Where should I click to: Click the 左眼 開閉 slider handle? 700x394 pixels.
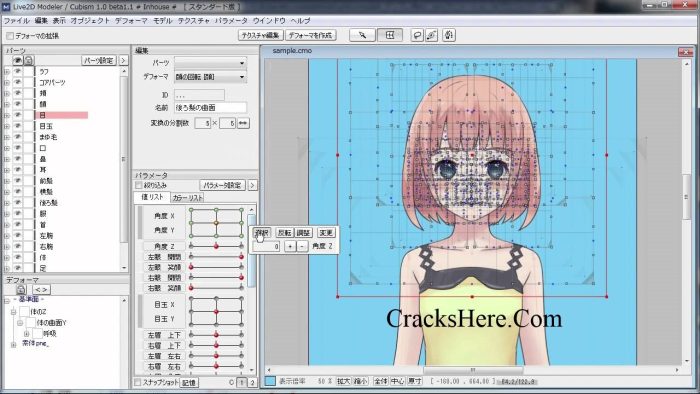coord(242,257)
